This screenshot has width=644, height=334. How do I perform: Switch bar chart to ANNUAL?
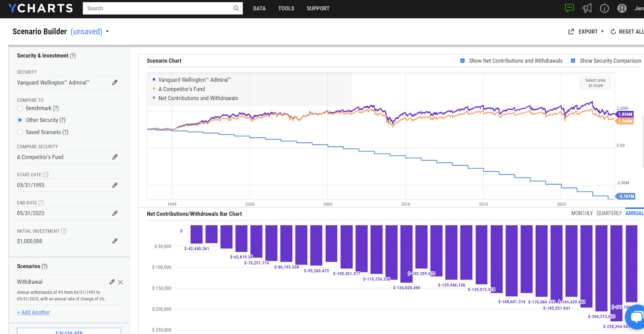(x=634, y=213)
